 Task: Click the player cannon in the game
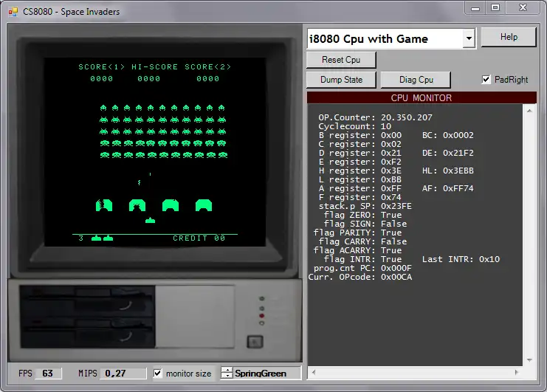[150, 220]
